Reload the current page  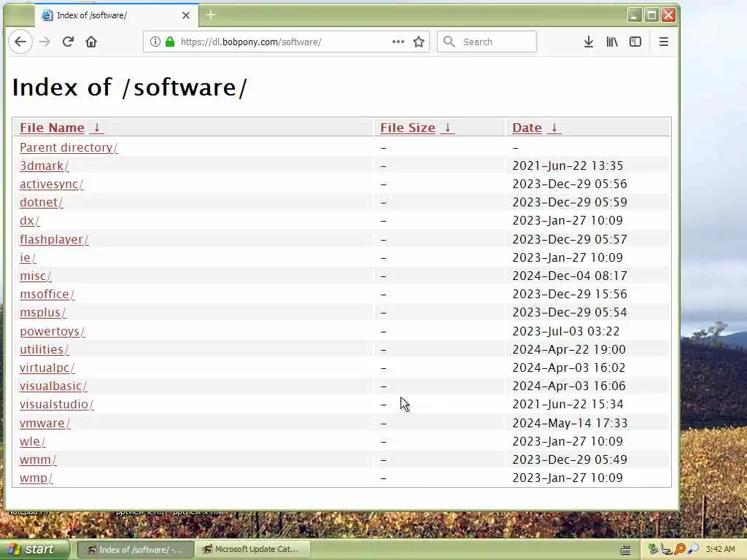(68, 42)
